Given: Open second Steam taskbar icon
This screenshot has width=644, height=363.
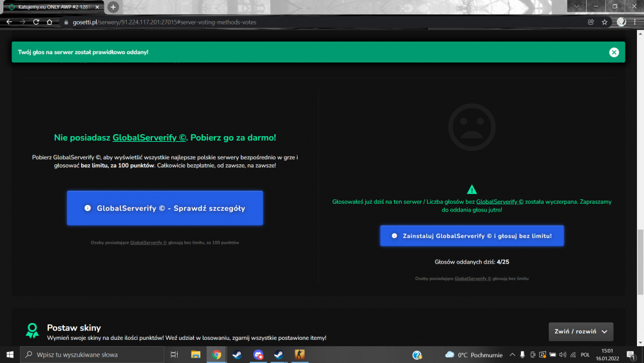Looking at the screenshot, I should (278, 355).
